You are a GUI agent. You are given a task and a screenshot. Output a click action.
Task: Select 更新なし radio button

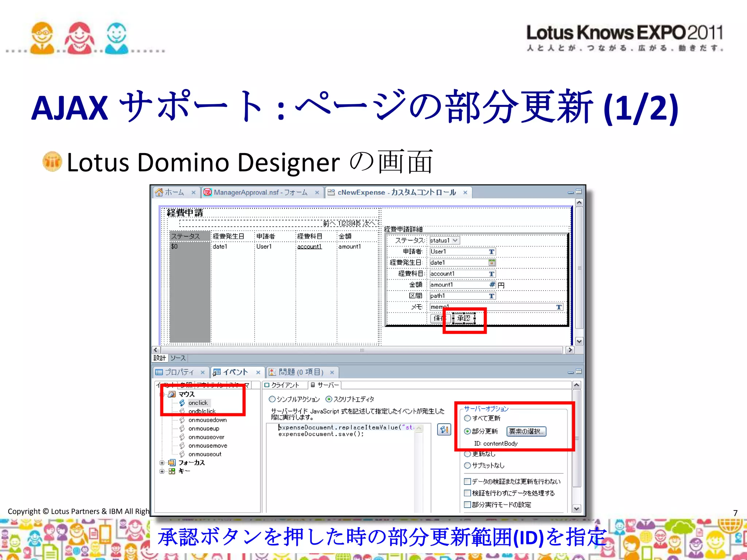point(467,454)
